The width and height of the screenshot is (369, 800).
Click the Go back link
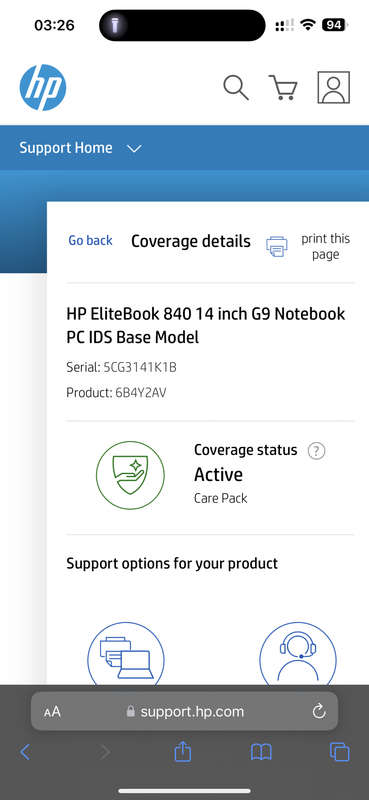(90, 240)
